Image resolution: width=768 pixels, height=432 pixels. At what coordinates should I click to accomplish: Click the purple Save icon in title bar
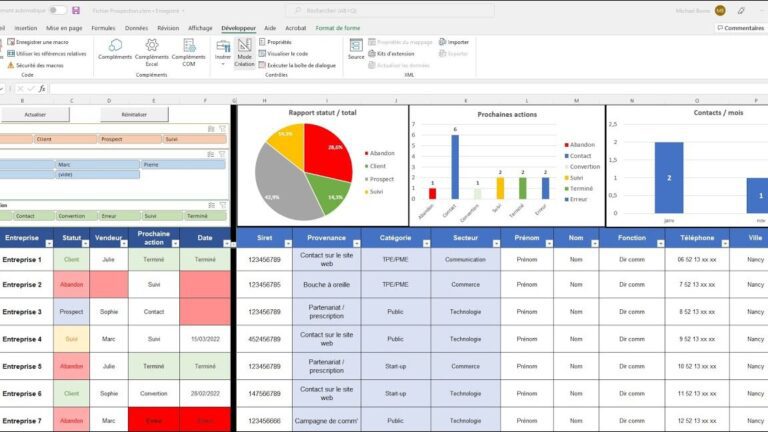click(76, 10)
